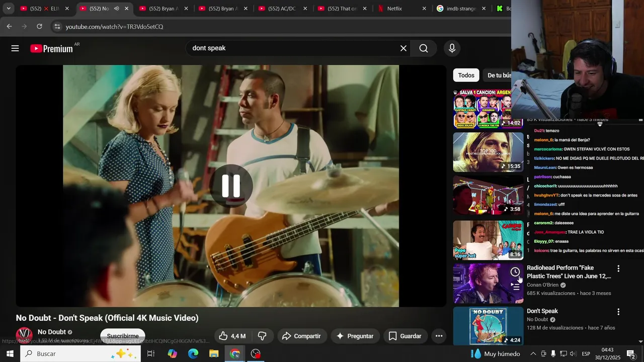Pause the No Doubt video player
The height and width of the screenshot is (362, 644).
231,186
